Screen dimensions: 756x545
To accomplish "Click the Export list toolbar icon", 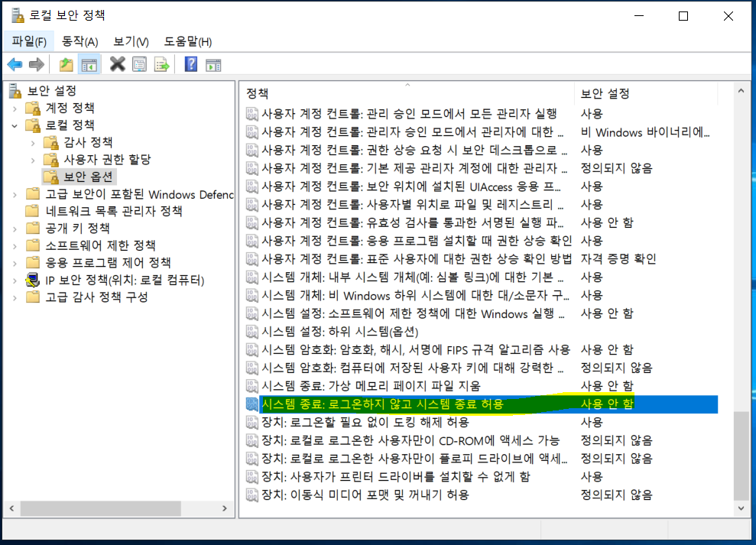I will click(162, 65).
